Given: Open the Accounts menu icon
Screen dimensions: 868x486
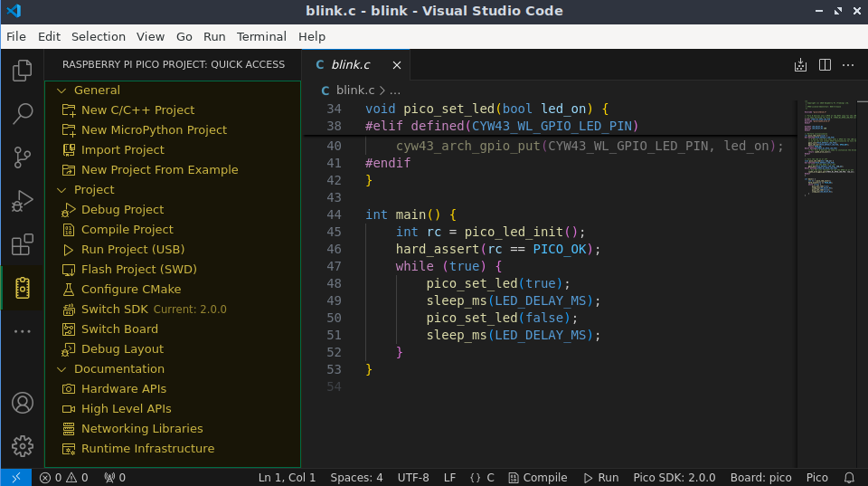Looking at the screenshot, I should 22,403.
